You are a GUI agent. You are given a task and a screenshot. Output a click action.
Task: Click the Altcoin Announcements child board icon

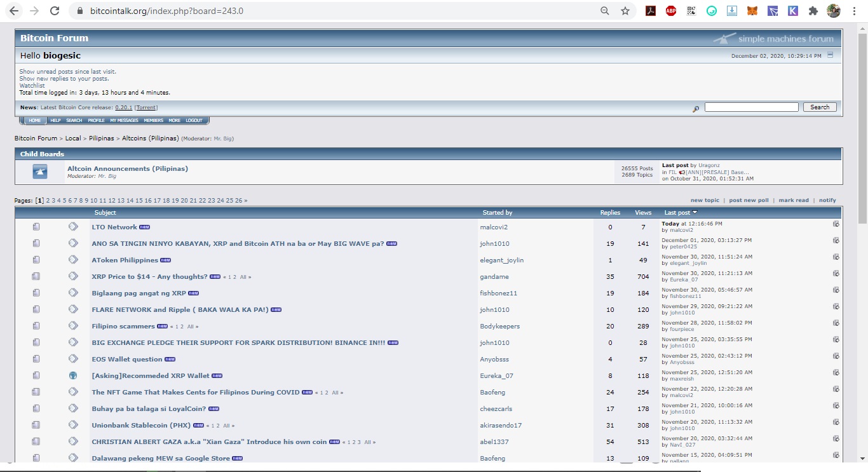coord(40,172)
